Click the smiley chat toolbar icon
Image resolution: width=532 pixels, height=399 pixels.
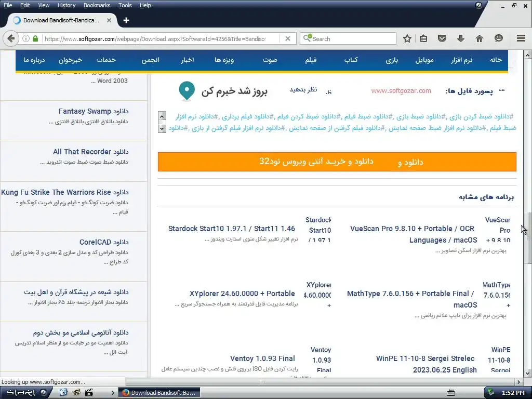[x=498, y=38]
